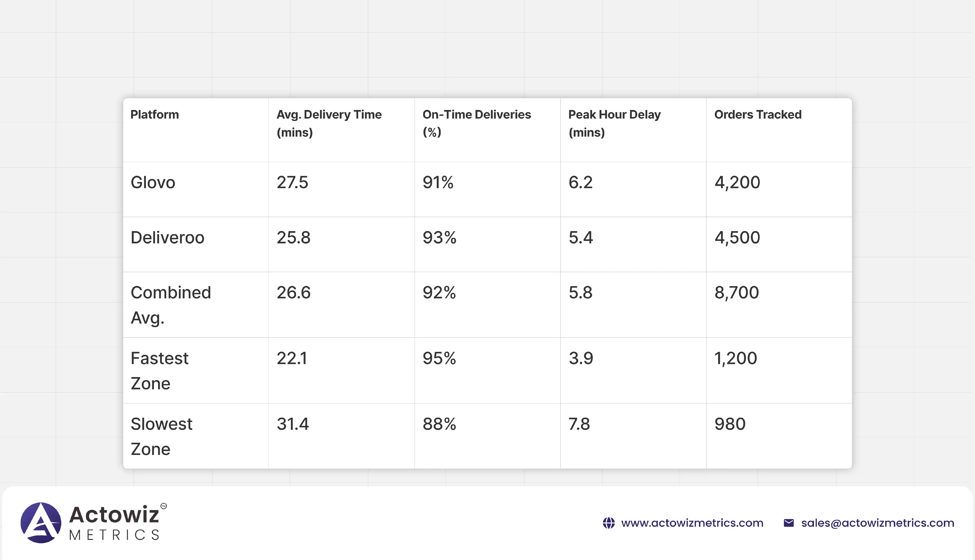Click the Fastest Zone row label
The width and height of the screenshot is (975, 560).
point(159,370)
